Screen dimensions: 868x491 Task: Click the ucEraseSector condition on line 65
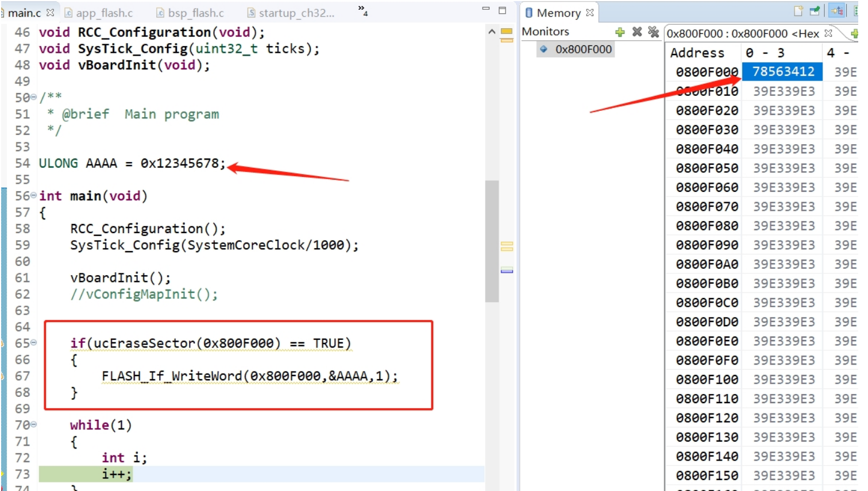click(x=210, y=343)
